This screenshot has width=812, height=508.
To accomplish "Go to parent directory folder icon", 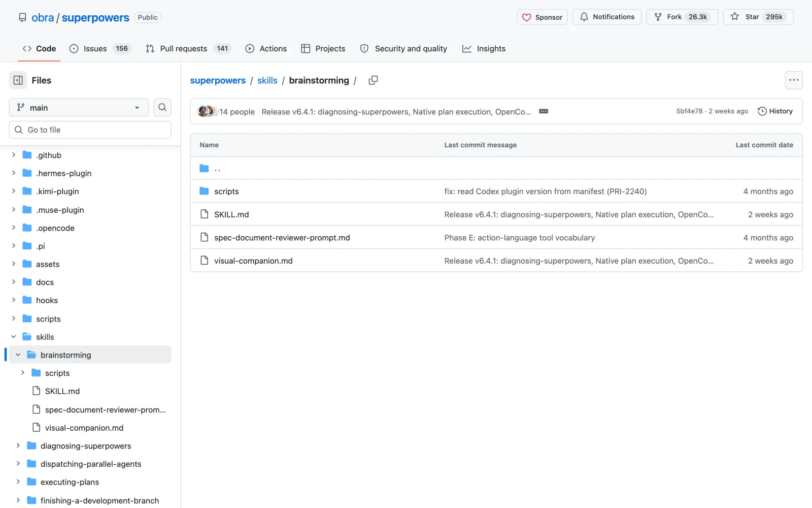I will pos(204,168).
